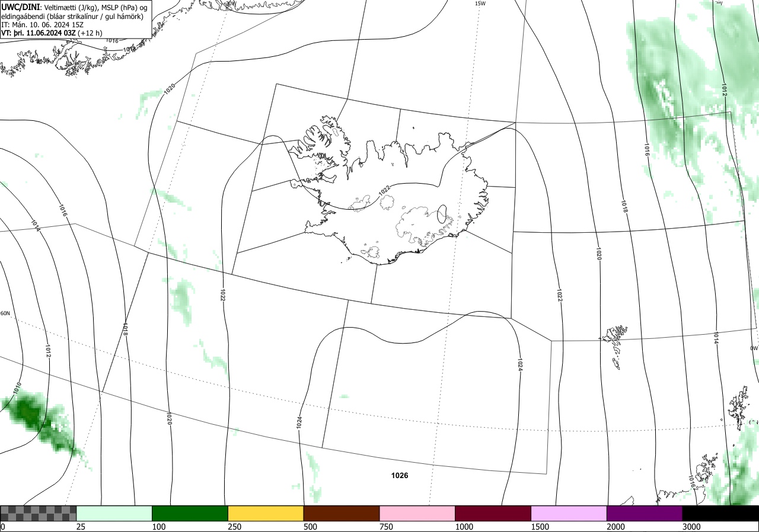
Task: Click the legend value label "3000"
Action: click(x=691, y=527)
